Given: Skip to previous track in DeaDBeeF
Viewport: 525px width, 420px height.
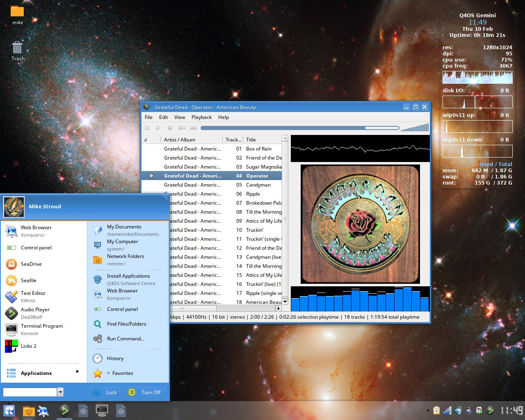Looking at the screenshot, I should click(182, 128).
